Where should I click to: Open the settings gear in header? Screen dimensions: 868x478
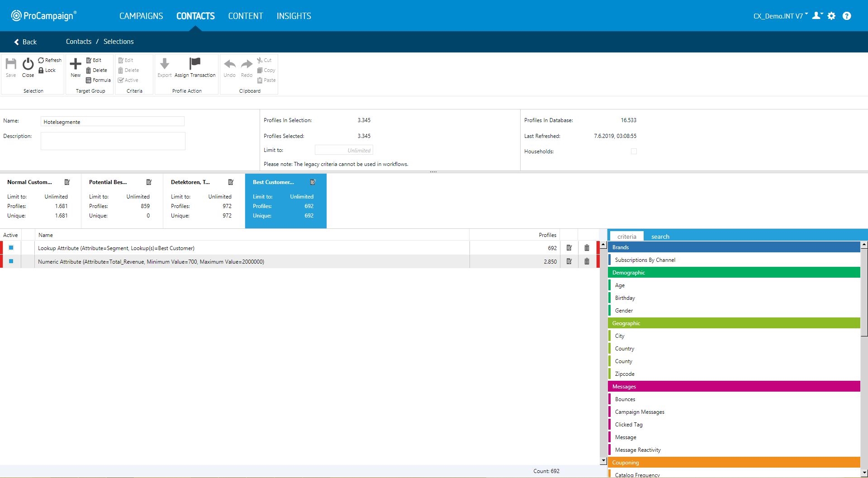tap(831, 16)
